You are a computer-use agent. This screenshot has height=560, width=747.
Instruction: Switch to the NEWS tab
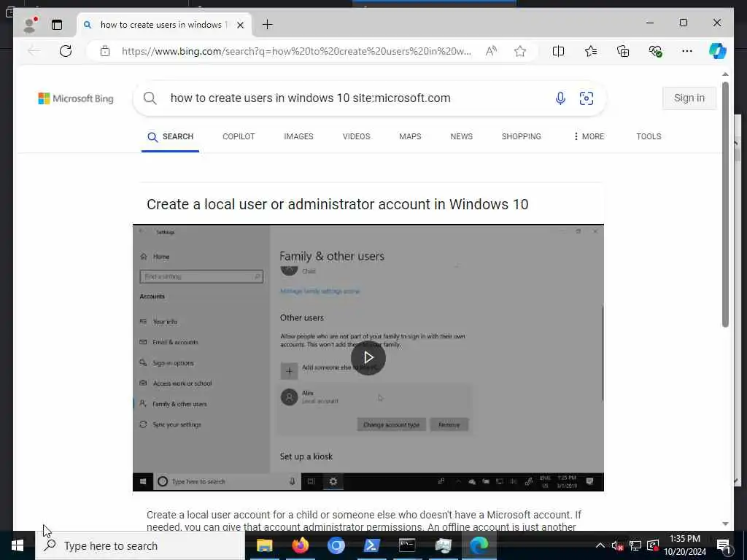coord(462,136)
